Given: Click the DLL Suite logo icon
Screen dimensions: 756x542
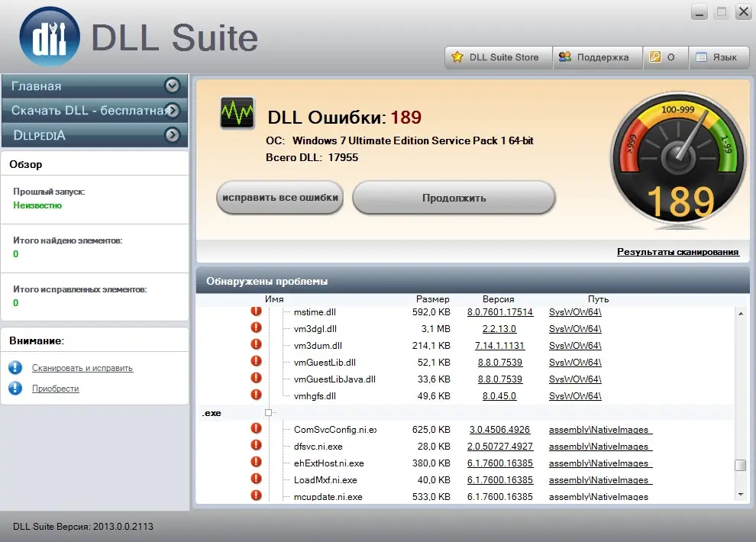Looking at the screenshot, I should [x=49, y=37].
